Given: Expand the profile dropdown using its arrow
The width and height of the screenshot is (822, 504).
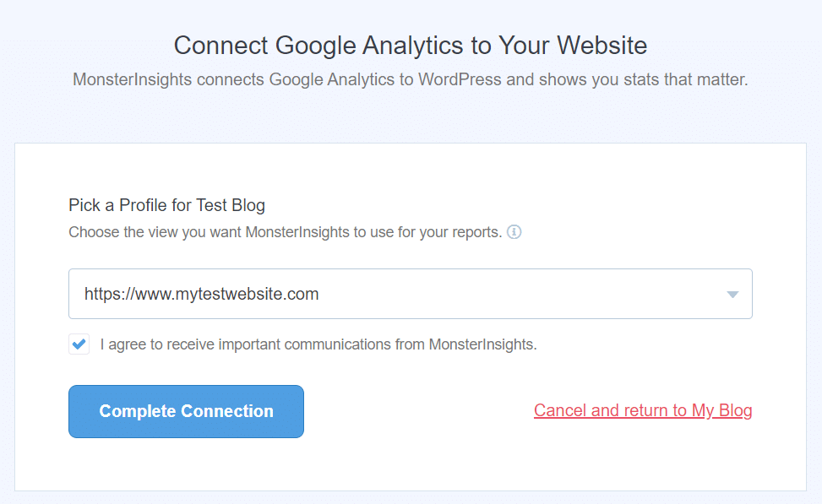Looking at the screenshot, I should (x=732, y=295).
